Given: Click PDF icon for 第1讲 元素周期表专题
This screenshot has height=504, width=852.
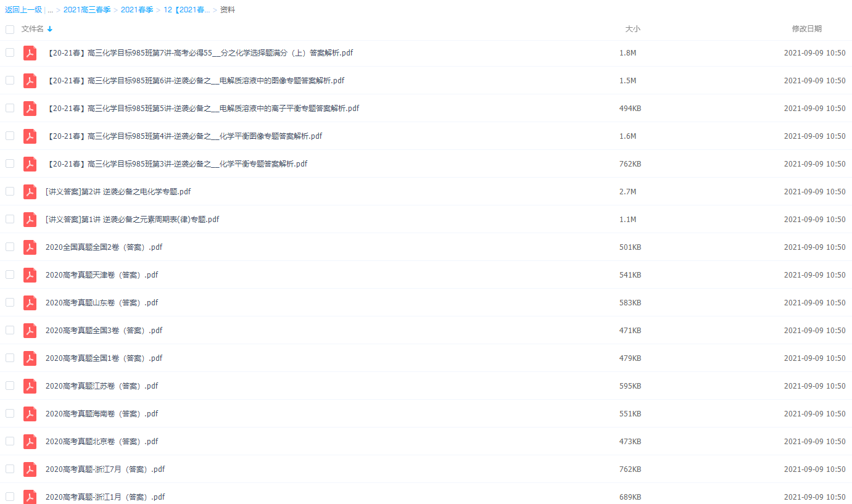Looking at the screenshot, I should click(30, 220).
